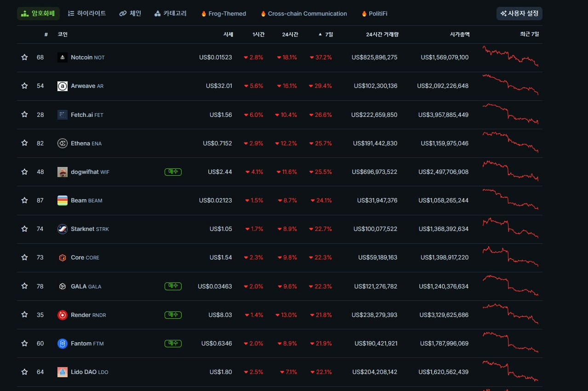Sort by 24시간 거래량 column header
The image size is (588, 391).
[x=382, y=34]
